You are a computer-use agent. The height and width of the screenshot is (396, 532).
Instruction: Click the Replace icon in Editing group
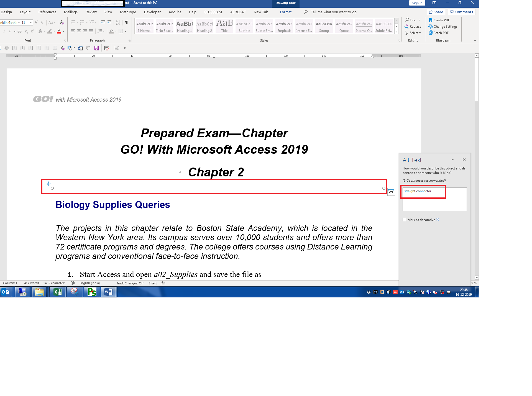(413, 27)
